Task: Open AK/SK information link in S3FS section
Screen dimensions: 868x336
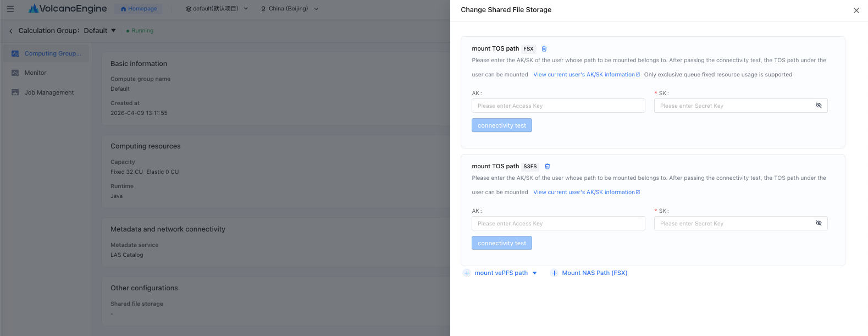Action: point(587,192)
